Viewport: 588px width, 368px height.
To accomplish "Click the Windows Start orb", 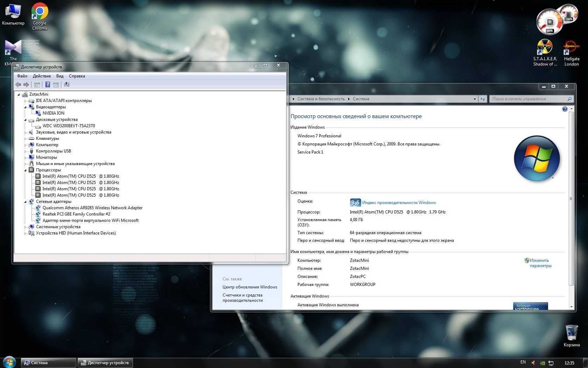I will pyautogui.click(x=9, y=362).
